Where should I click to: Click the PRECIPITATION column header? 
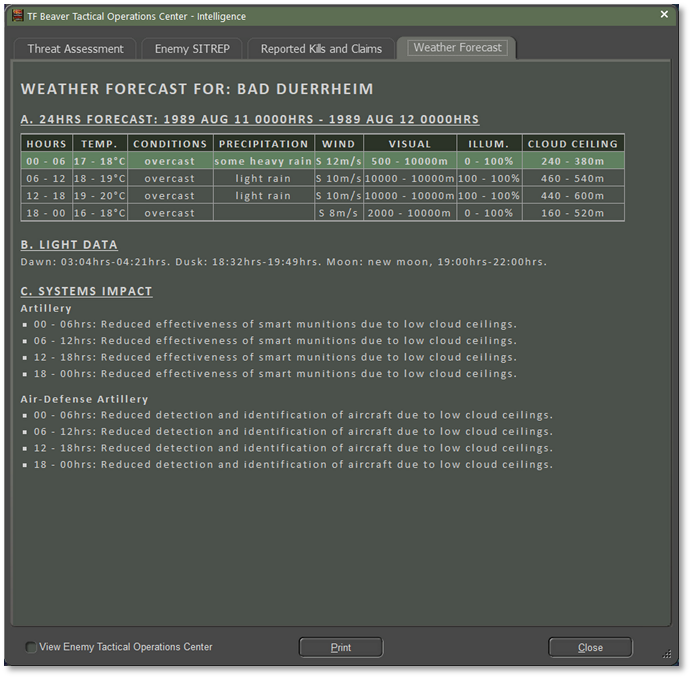[x=263, y=144]
